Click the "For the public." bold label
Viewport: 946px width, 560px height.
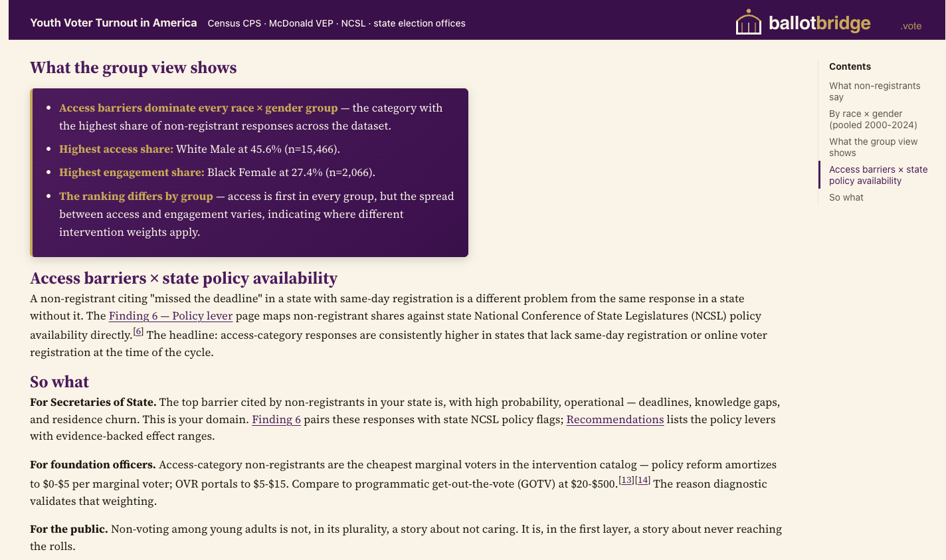tap(69, 529)
